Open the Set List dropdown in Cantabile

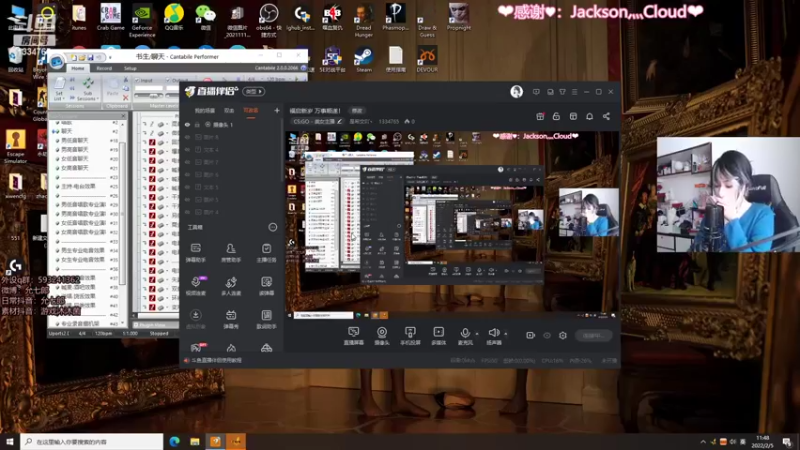[x=59, y=89]
